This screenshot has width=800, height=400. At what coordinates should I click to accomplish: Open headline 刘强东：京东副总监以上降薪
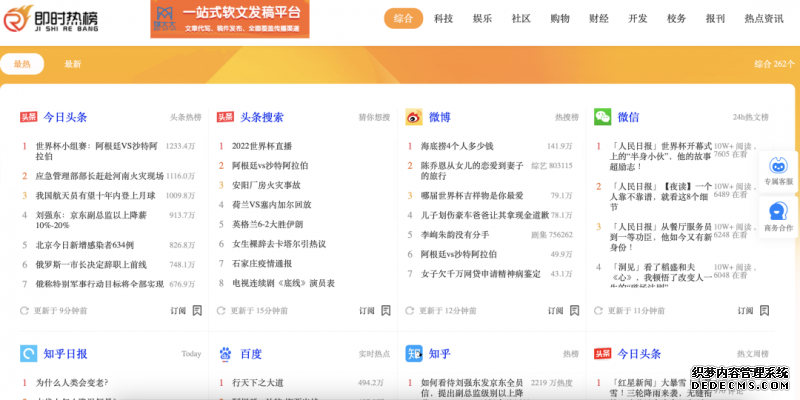point(91,220)
